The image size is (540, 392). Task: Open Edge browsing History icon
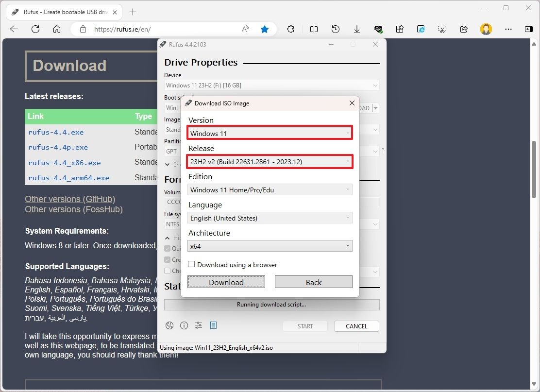tap(335, 29)
